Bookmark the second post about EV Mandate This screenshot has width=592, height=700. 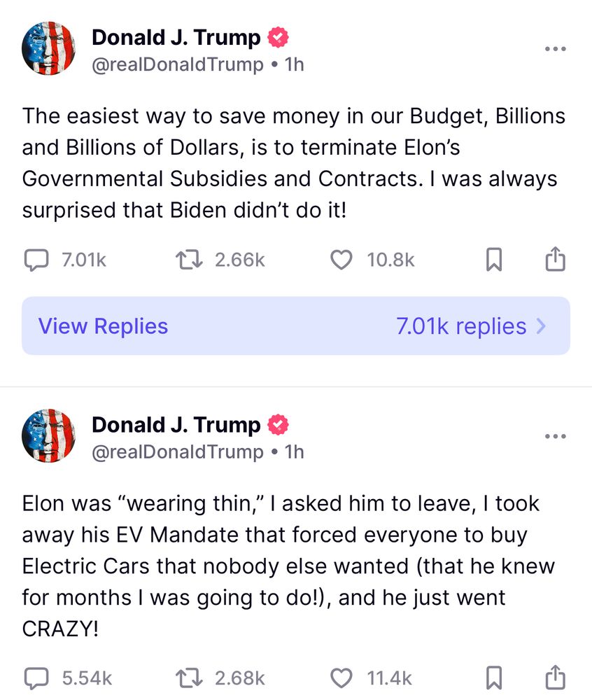pyautogui.click(x=494, y=678)
